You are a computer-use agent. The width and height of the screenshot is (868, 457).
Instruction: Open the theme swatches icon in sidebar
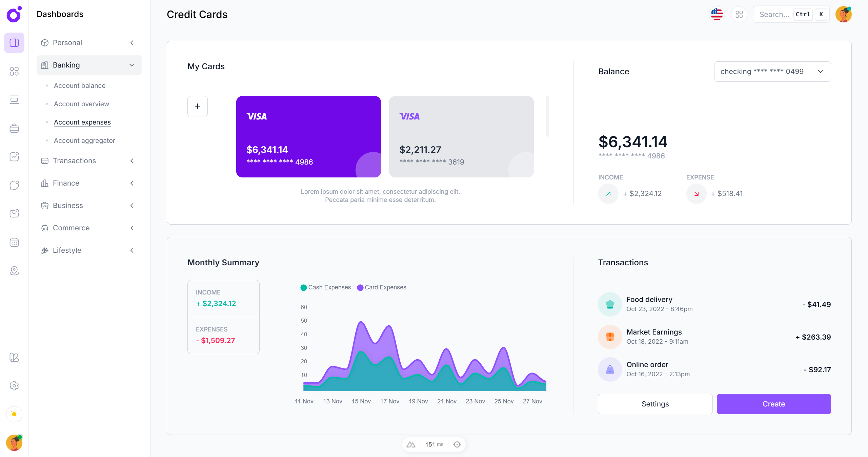click(14, 357)
